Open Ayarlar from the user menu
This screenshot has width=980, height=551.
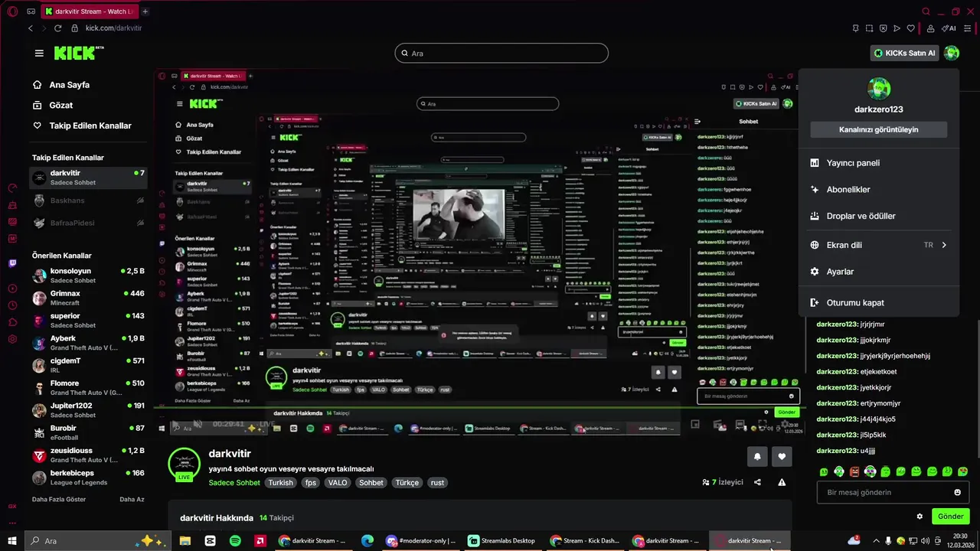pyautogui.click(x=878, y=272)
